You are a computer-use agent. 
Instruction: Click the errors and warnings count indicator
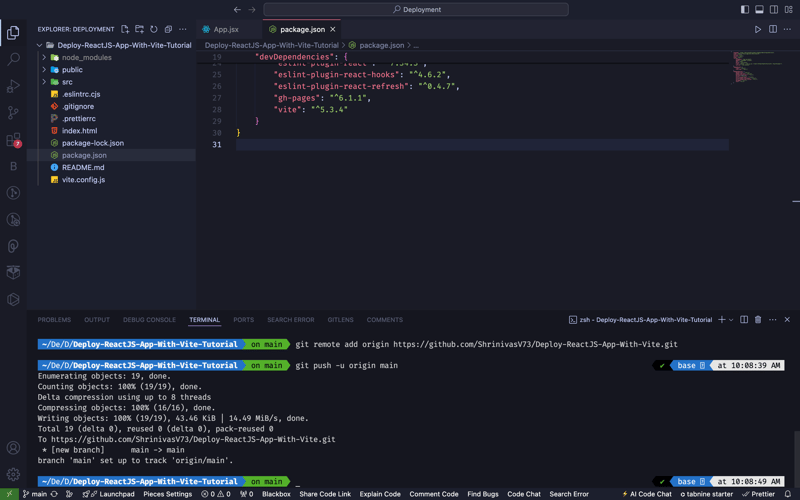point(215,494)
